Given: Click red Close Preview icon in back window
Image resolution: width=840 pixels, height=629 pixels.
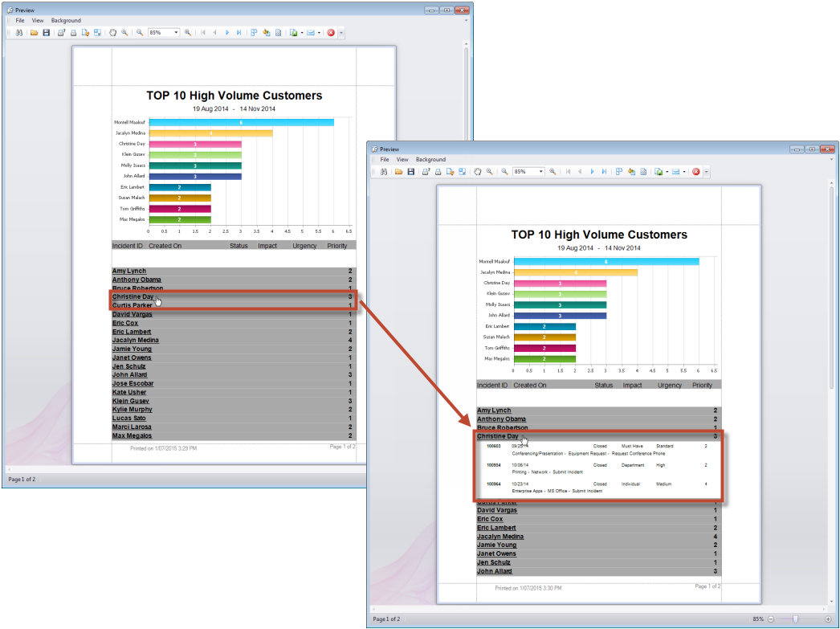Looking at the screenshot, I should pyautogui.click(x=331, y=33).
